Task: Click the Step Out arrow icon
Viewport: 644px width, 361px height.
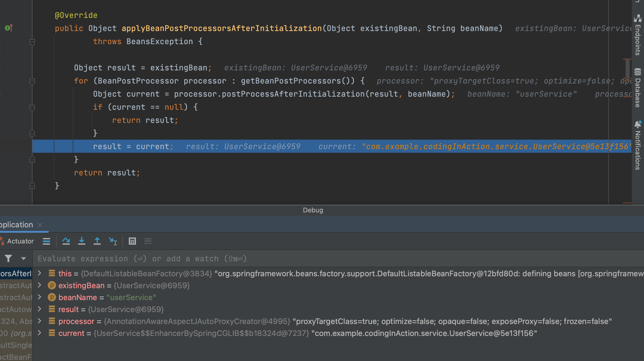Action: 97,241
